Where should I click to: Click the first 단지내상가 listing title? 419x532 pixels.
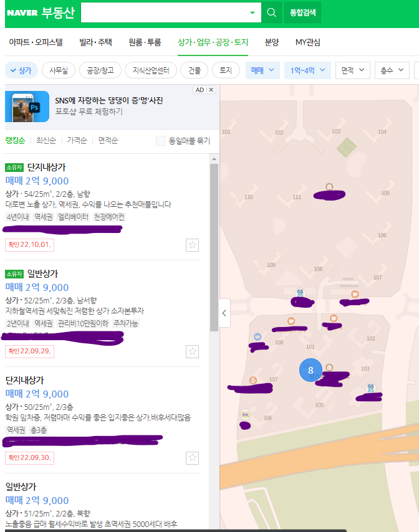point(47,168)
